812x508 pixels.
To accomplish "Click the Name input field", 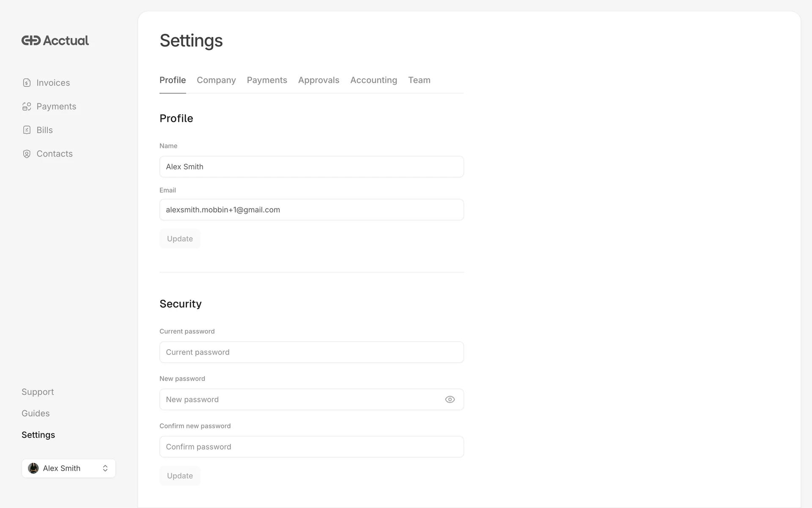I will (x=311, y=167).
